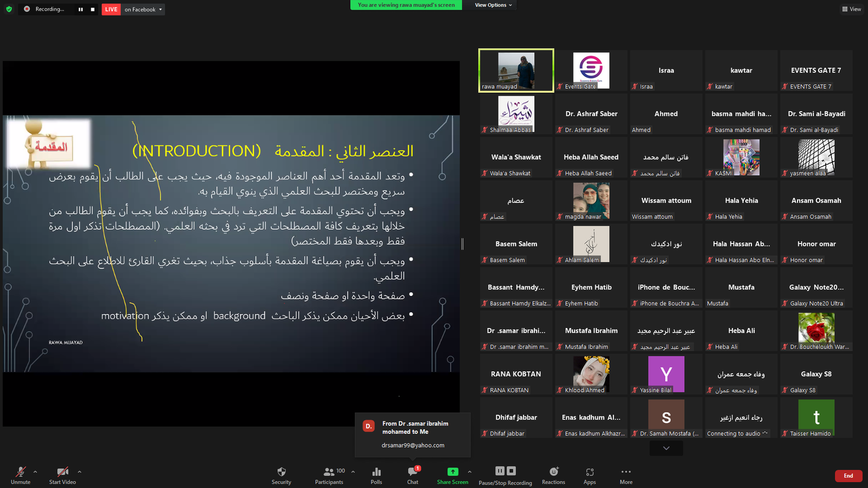This screenshot has height=488, width=868.
Task: Toggle Unmute microphone
Action: click(21, 475)
